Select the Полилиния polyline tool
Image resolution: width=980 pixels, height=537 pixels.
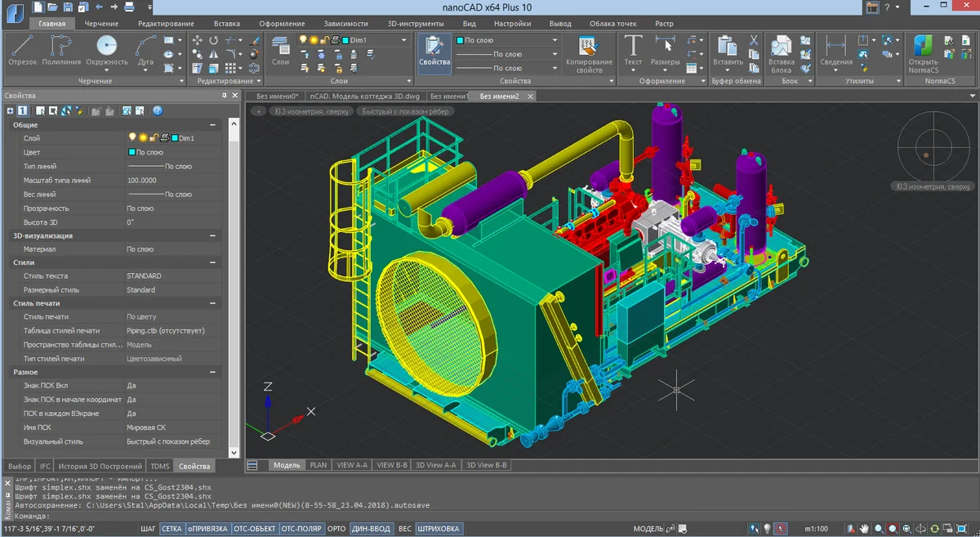(x=62, y=51)
